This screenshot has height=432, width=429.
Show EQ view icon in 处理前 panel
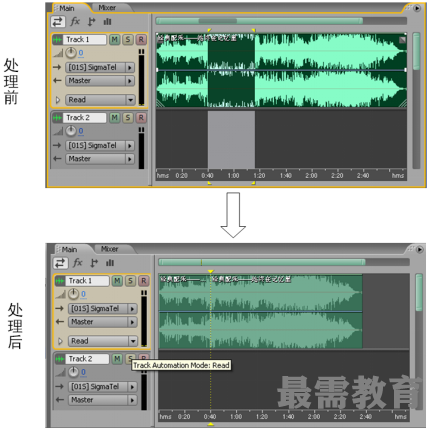coord(107,22)
